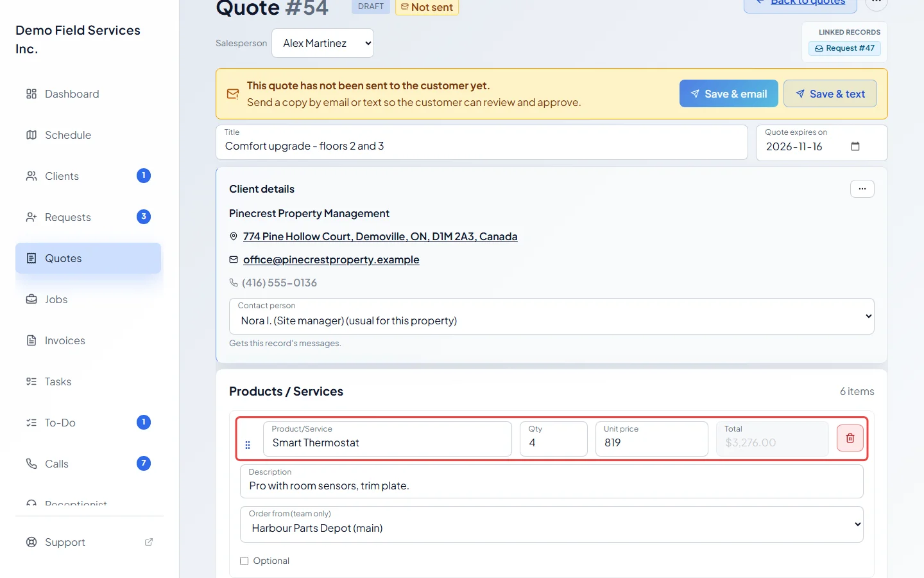Open the 774 Pine Hollow Court address link

pyautogui.click(x=380, y=236)
